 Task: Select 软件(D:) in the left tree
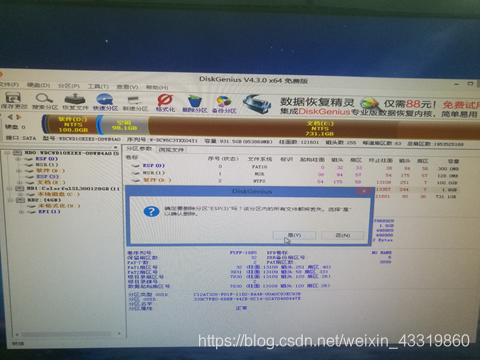[50, 171]
